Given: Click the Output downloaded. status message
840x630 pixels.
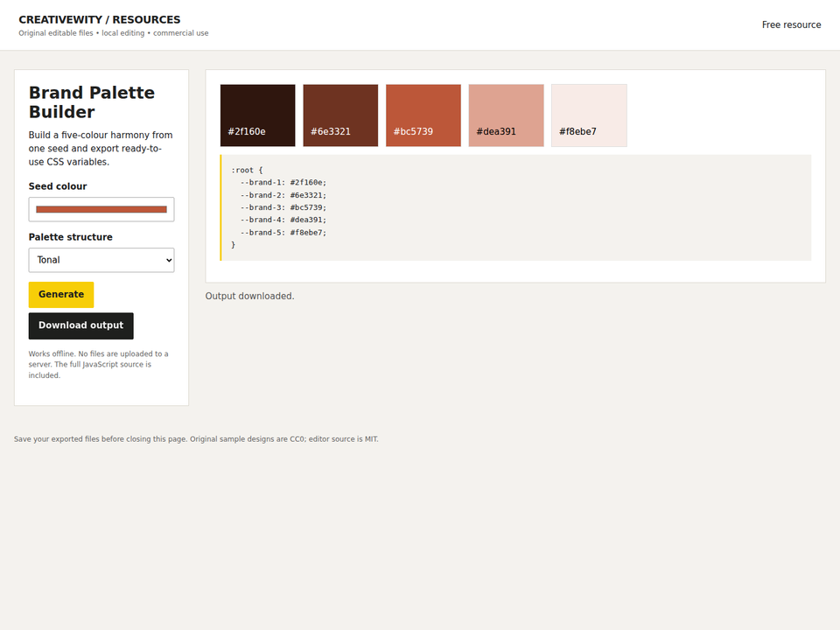Looking at the screenshot, I should [249, 297].
